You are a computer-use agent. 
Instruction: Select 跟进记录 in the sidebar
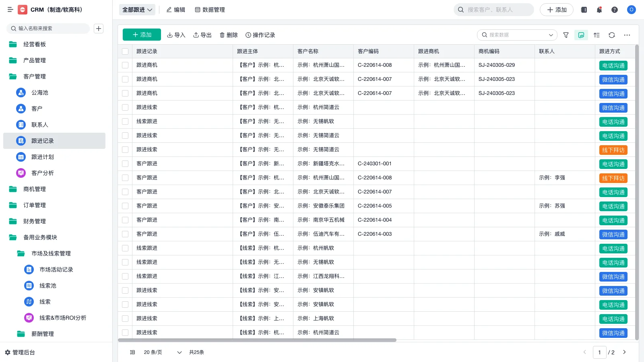[x=42, y=141]
